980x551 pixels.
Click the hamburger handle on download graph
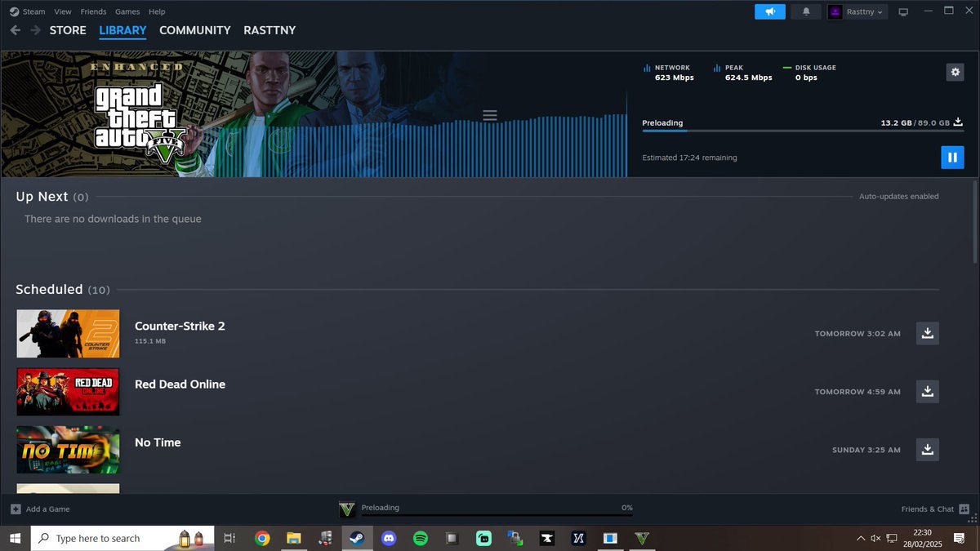pyautogui.click(x=490, y=115)
